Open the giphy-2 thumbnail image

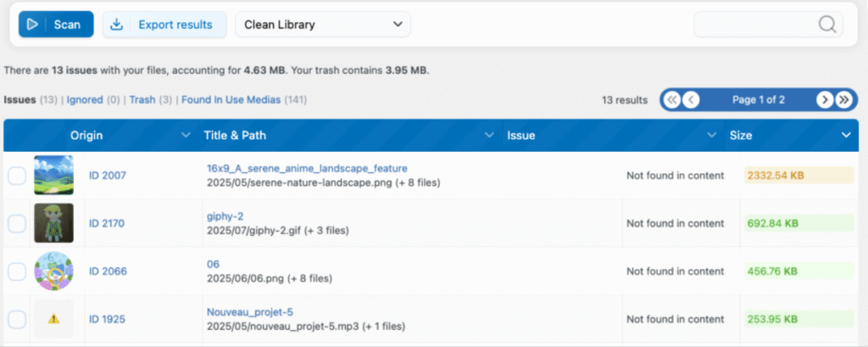click(x=53, y=223)
